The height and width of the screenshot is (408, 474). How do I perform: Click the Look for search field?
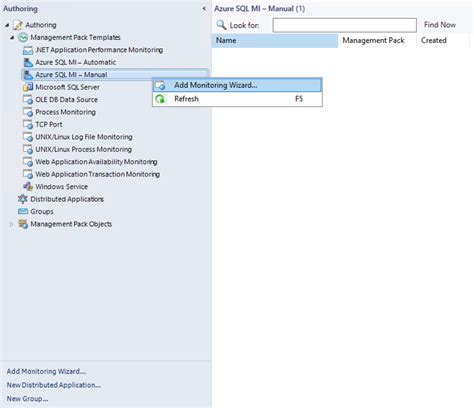click(345, 25)
